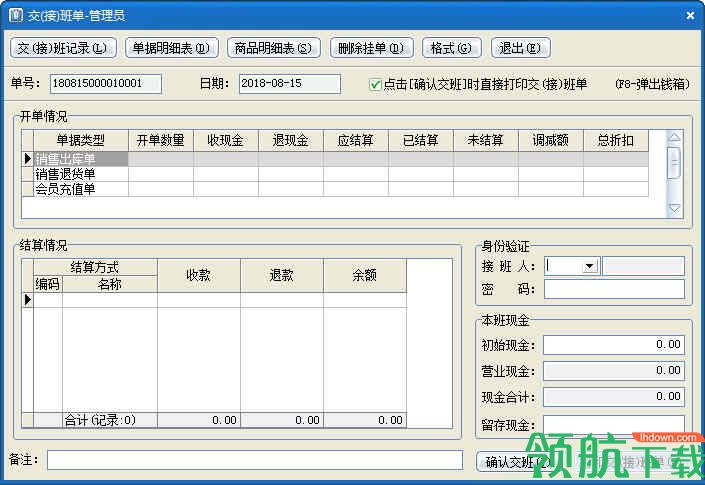
Task: Click the 单据类型 column header
Action: point(81,140)
